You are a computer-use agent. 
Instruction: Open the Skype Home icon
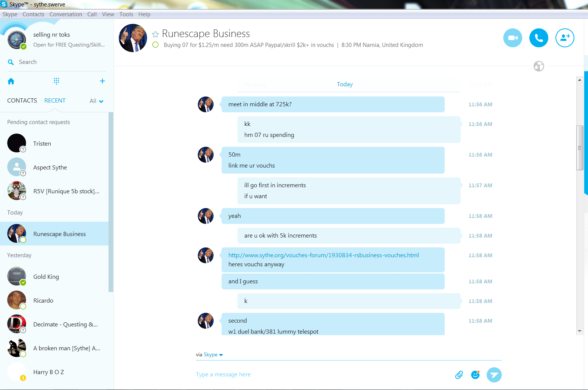[x=11, y=81]
